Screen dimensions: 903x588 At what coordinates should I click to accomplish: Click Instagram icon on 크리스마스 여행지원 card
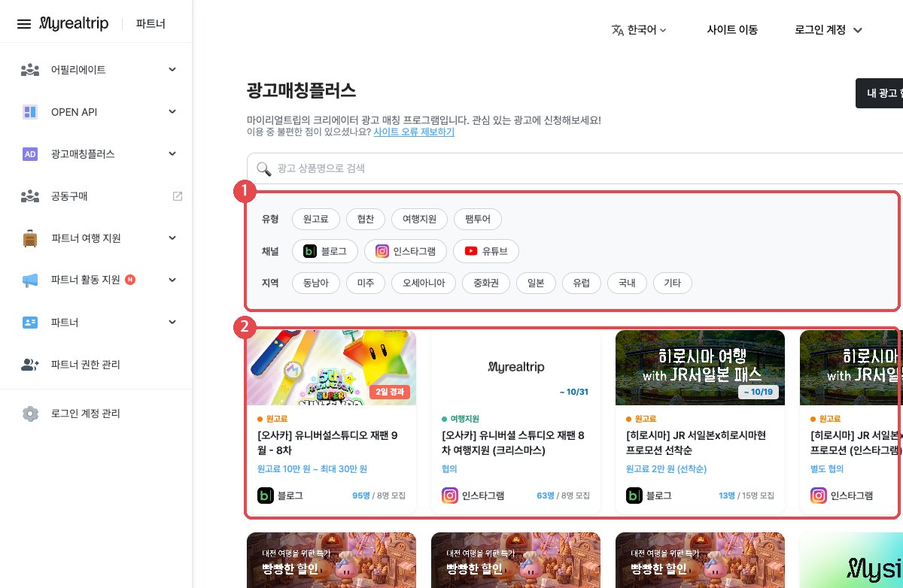(x=449, y=496)
